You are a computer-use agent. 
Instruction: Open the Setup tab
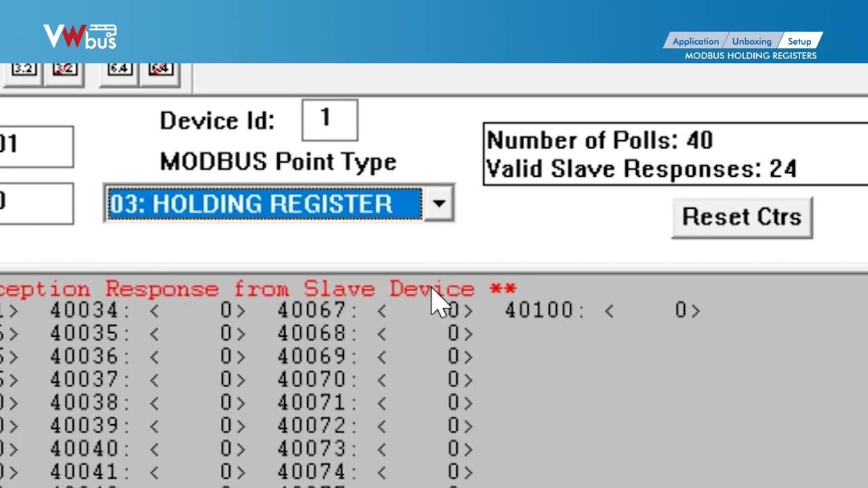[x=800, y=41]
